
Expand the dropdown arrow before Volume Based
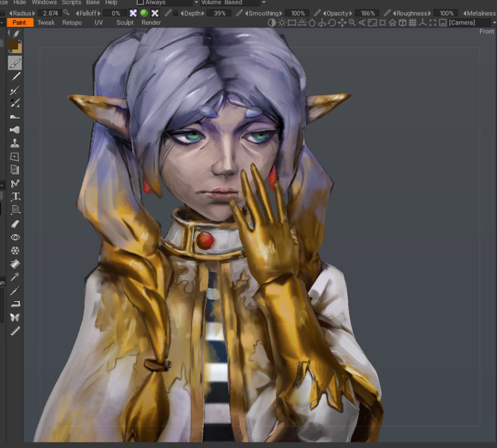coord(197,2)
